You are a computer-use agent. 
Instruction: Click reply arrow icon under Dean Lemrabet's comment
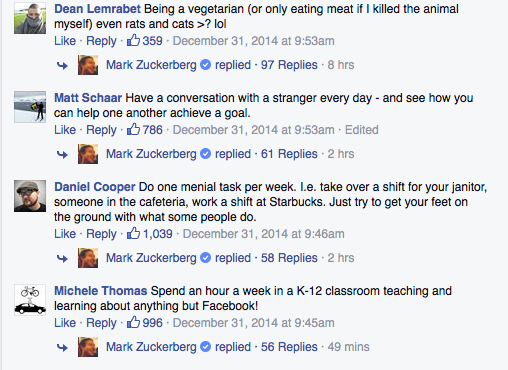click(62, 65)
